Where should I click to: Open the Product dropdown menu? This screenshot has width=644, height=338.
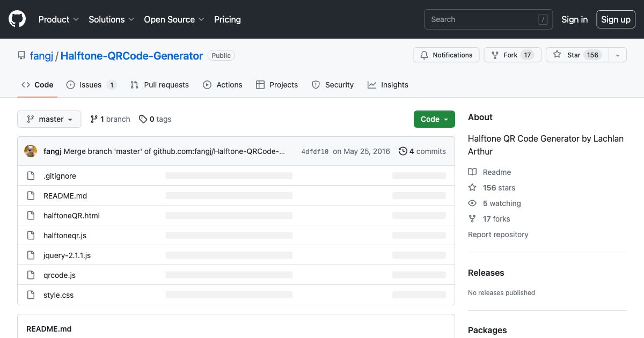click(58, 19)
